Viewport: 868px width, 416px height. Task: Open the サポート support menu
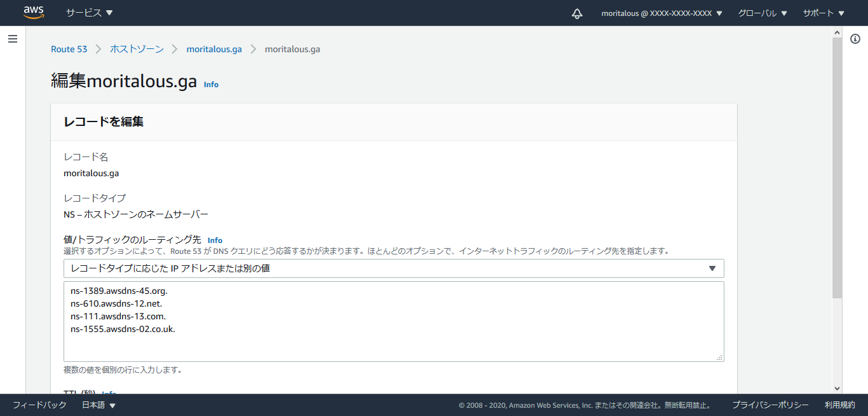pos(823,13)
